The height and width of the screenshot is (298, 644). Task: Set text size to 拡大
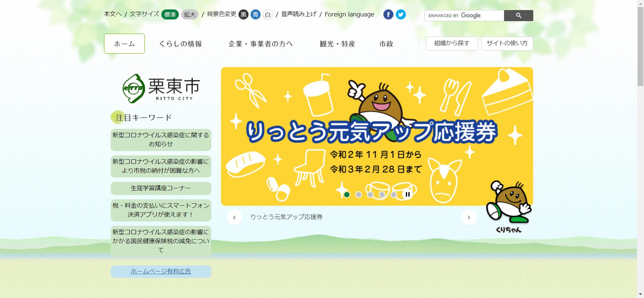(x=190, y=14)
